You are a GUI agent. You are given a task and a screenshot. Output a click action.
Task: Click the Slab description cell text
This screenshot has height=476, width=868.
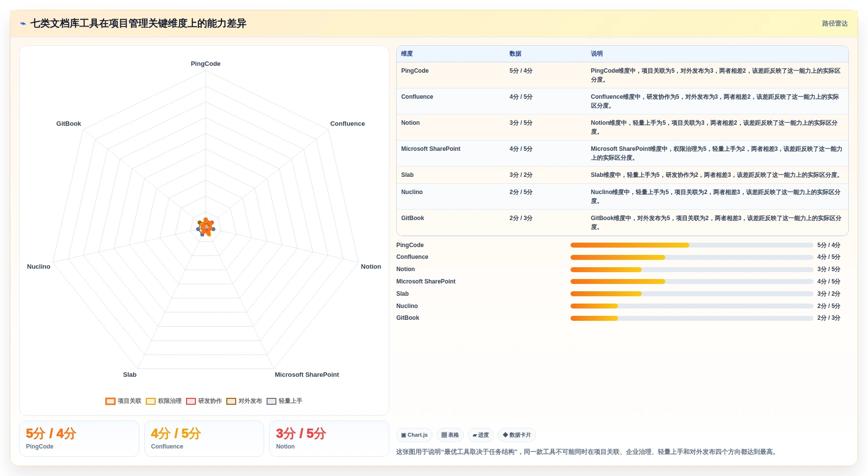[x=716, y=175]
